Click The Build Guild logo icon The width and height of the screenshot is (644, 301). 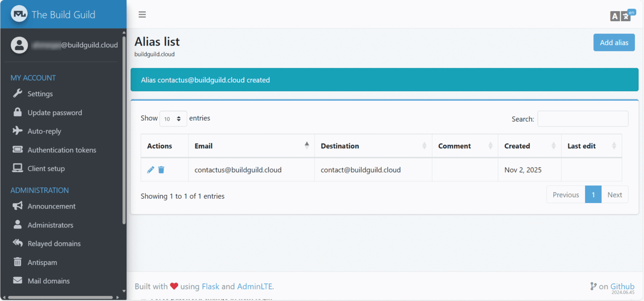19,14
